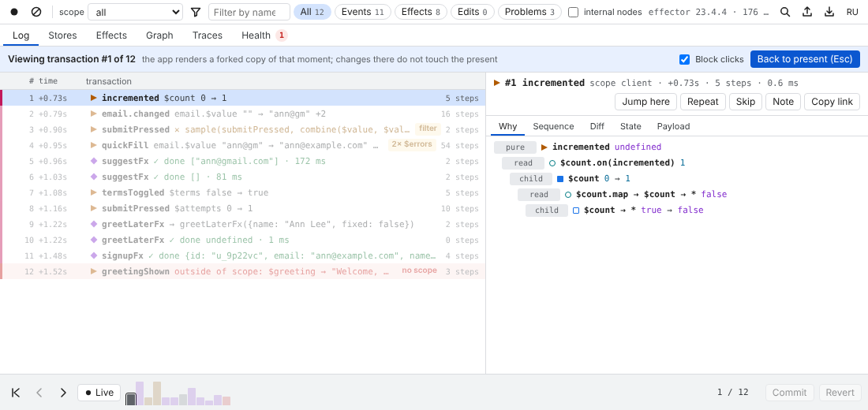Open search with magnifier icon
Viewport: 868px width, 410px height.
785,12
